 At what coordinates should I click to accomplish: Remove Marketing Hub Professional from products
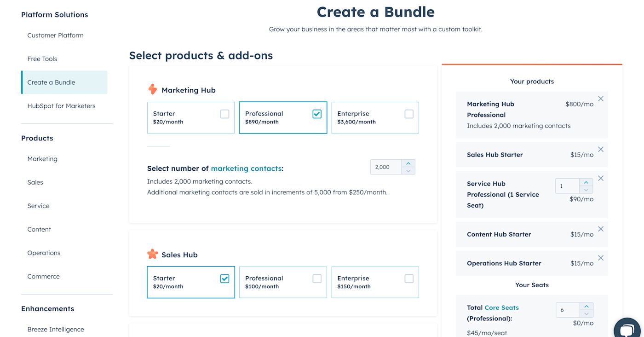[x=601, y=99]
